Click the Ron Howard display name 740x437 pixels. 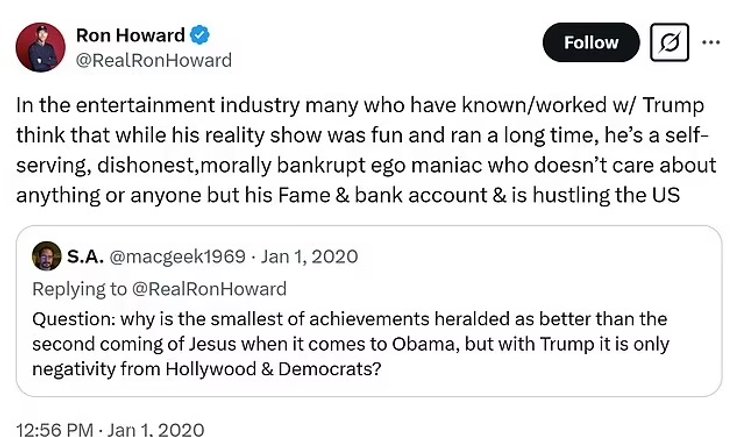[x=130, y=35]
